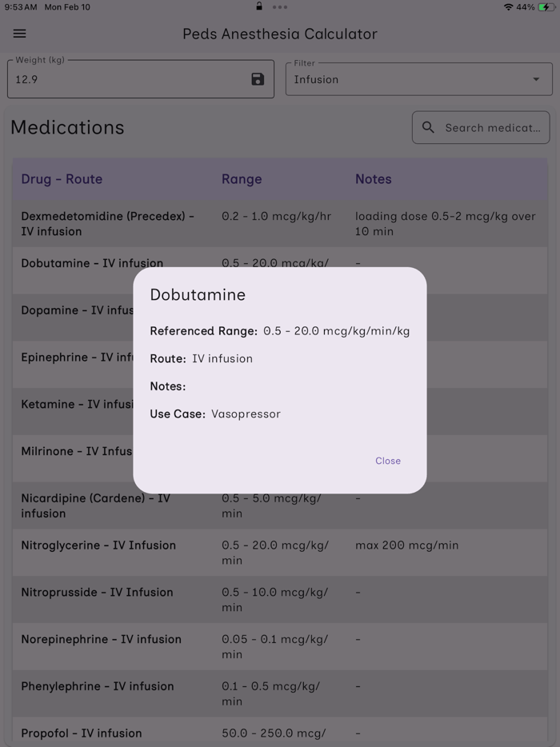
Task: Click the orientation lock icon in status bar
Action: pyautogui.click(x=258, y=6)
